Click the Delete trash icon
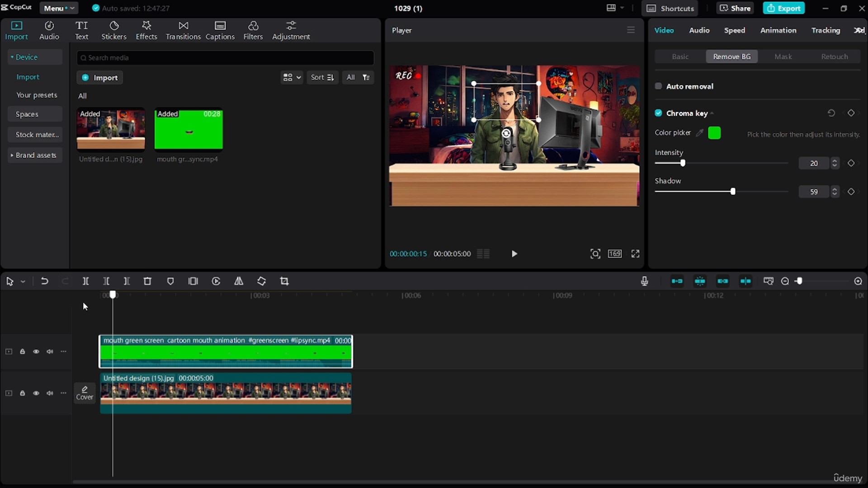Image resolution: width=868 pixels, height=488 pixels. click(x=147, y=281)
